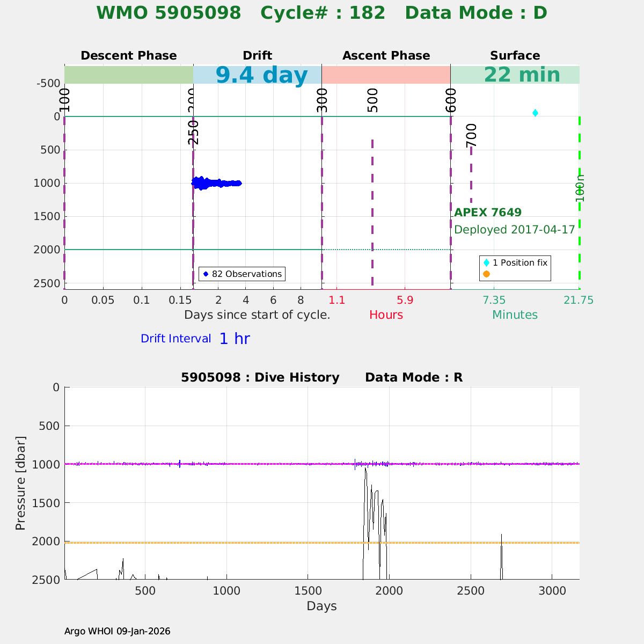Click the Deployed 2017-04-17 text

tap(514, 230)
